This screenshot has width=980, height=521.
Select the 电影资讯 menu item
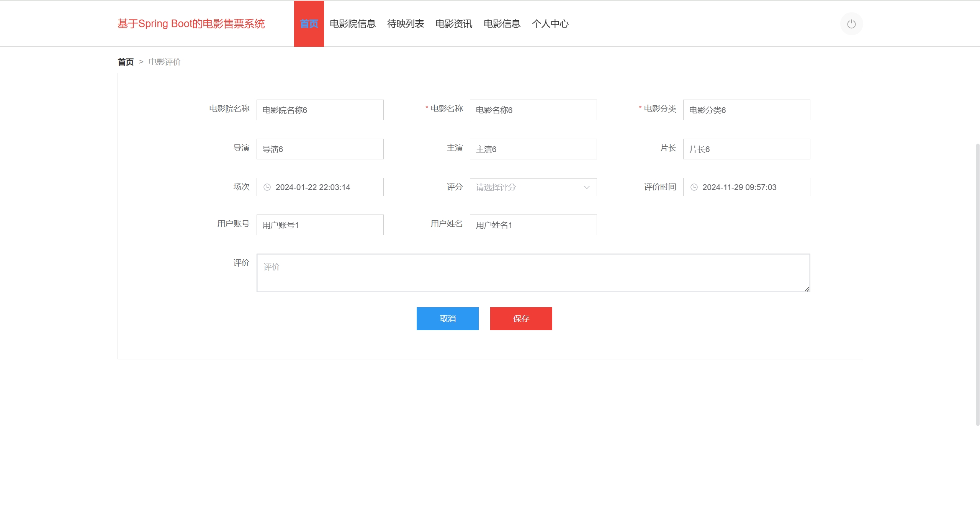[454, 24]
